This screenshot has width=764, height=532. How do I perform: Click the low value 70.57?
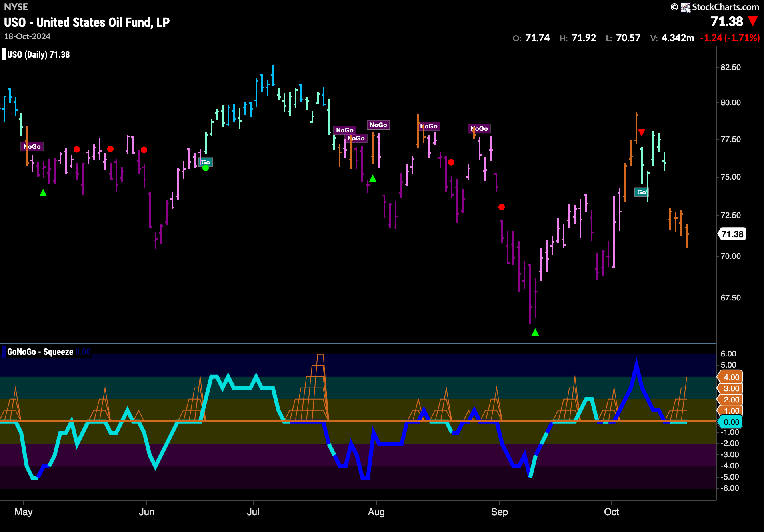(x=628, y=38)
